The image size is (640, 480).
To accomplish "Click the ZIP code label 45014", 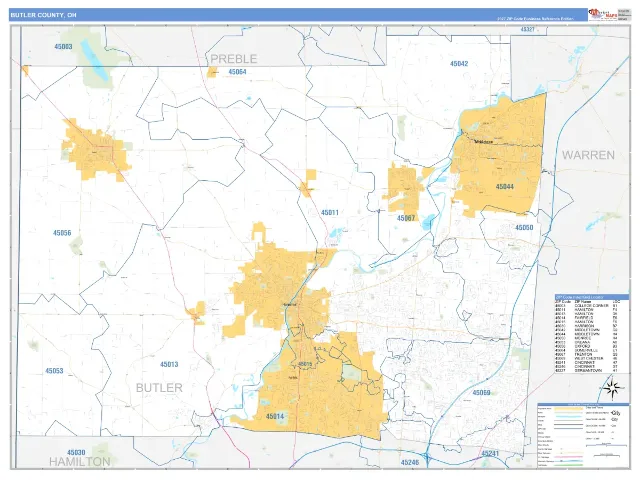I will [275, 416].
